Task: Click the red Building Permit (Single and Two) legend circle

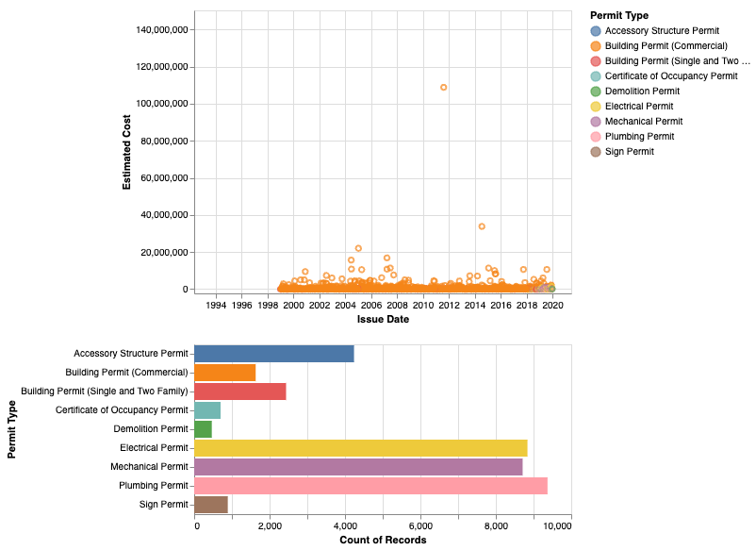Action: (x=595, y=60)
